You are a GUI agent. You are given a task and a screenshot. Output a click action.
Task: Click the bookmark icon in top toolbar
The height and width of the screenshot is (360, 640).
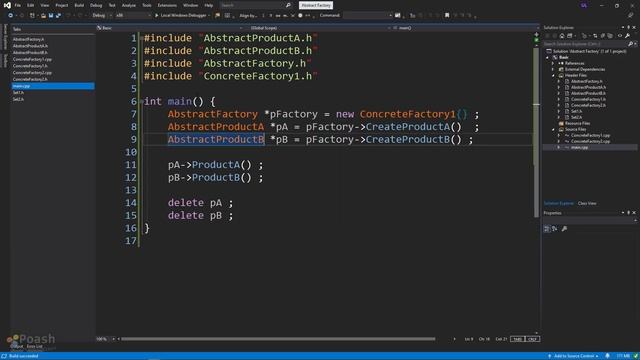[x=447, y=16]
